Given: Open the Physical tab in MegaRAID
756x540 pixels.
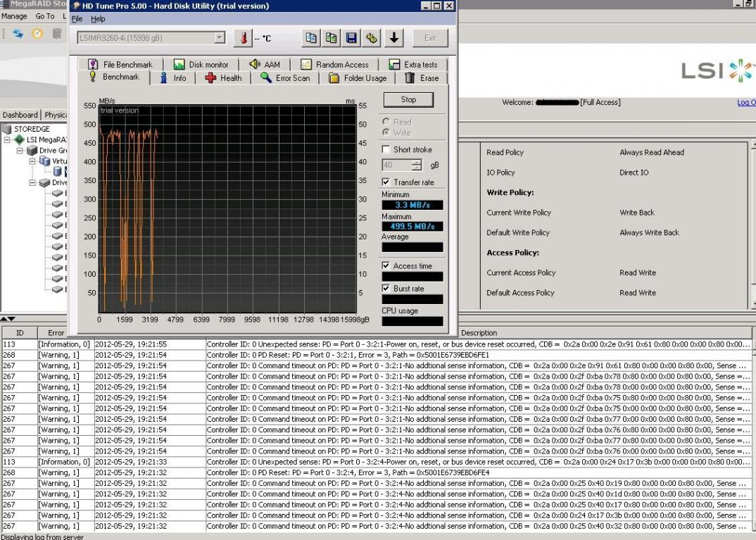Looking at the screenshot, I should point(55,115).
